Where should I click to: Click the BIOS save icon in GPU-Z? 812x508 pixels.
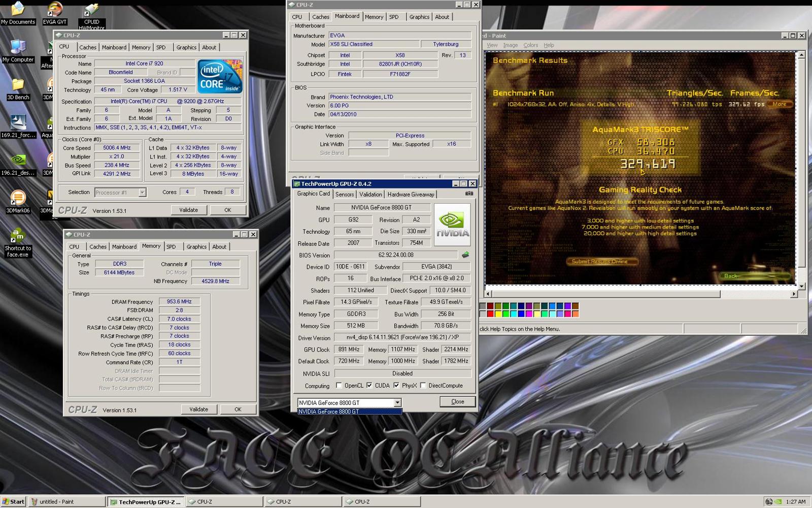[x=465, y=255]
